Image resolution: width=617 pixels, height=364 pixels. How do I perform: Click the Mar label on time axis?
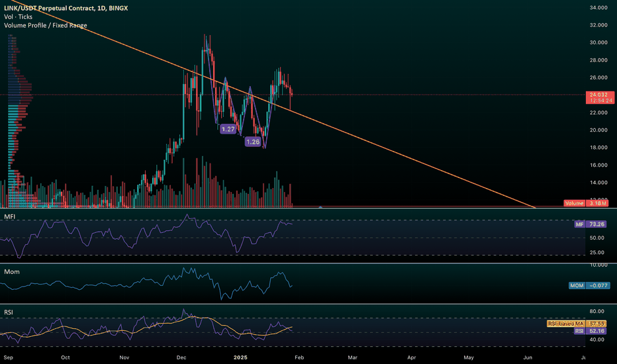tap(353, 357)
